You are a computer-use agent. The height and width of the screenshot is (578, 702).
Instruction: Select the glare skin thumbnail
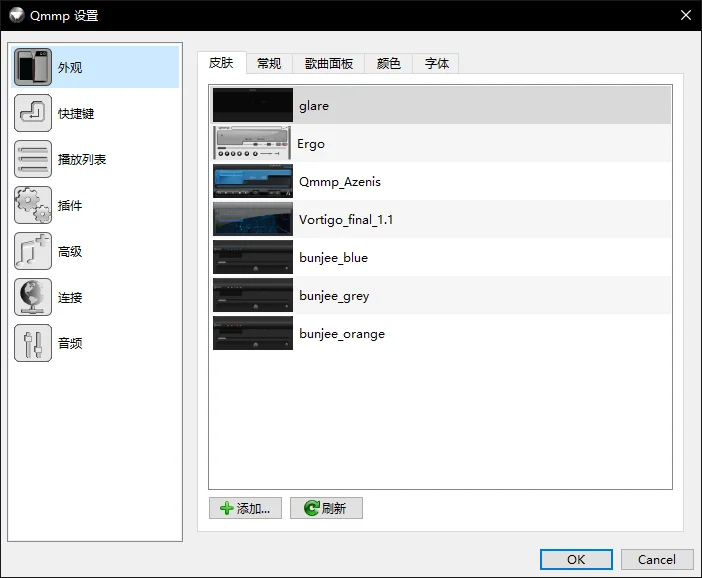coord(253,105)
